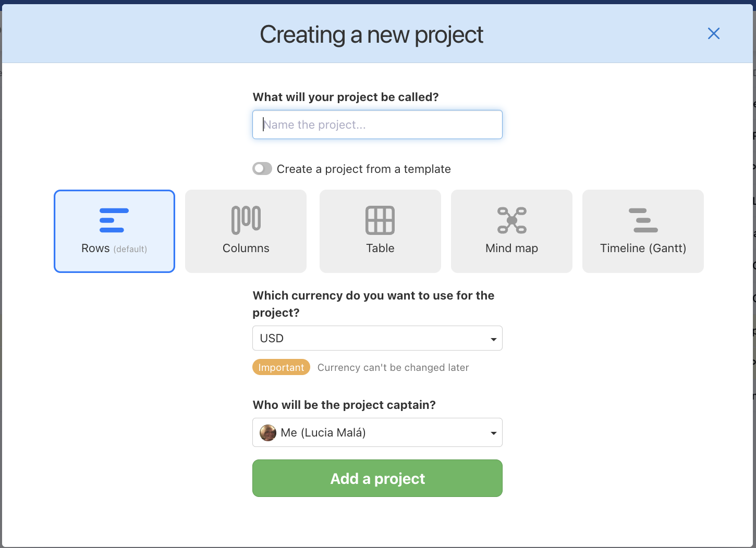Select the Mind map layout icon
Viewport: 756px width, 548px height.
coord(511,231)
